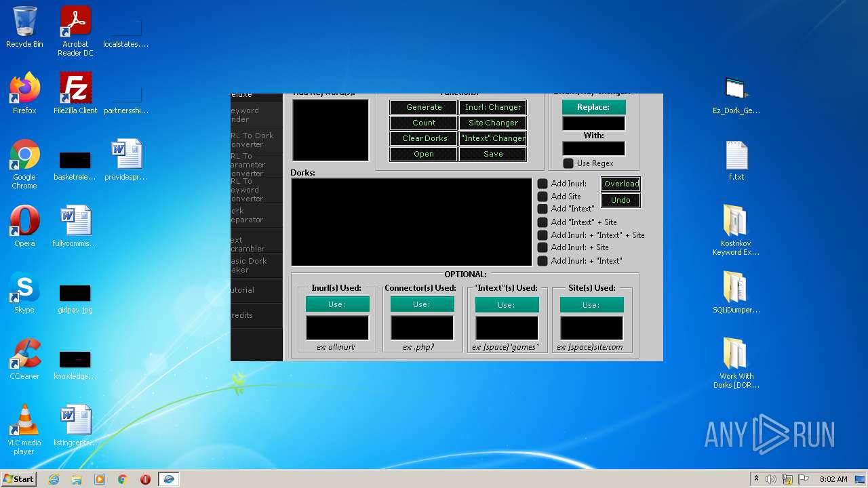Open the Credits sidebar item

pos(256,315)
